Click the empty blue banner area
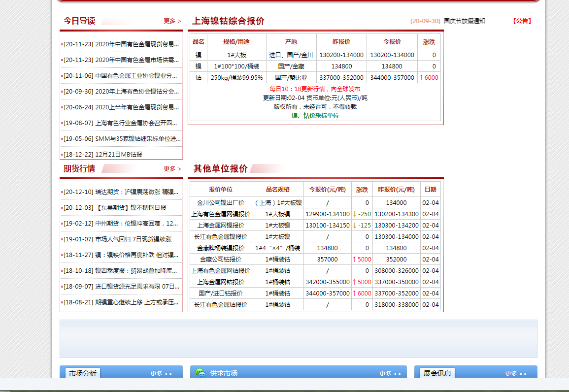 [x=298, y=339]
